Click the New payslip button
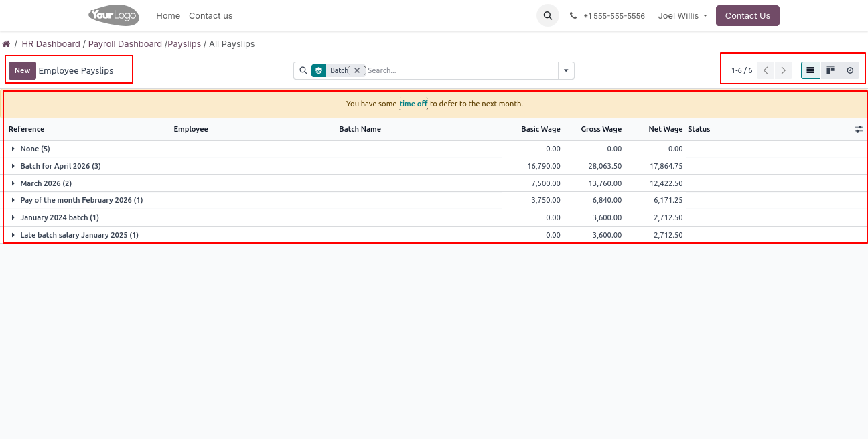 point(22,70)
